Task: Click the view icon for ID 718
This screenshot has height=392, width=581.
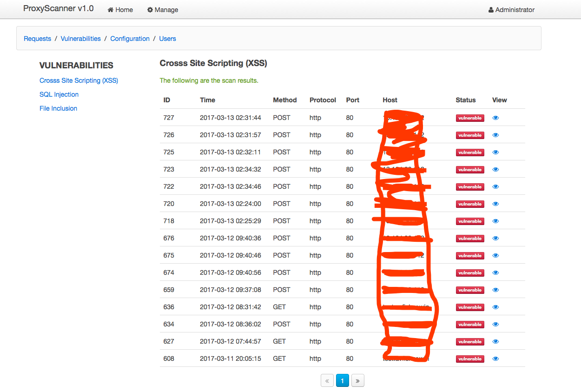Action: click(x=495, y=221)
